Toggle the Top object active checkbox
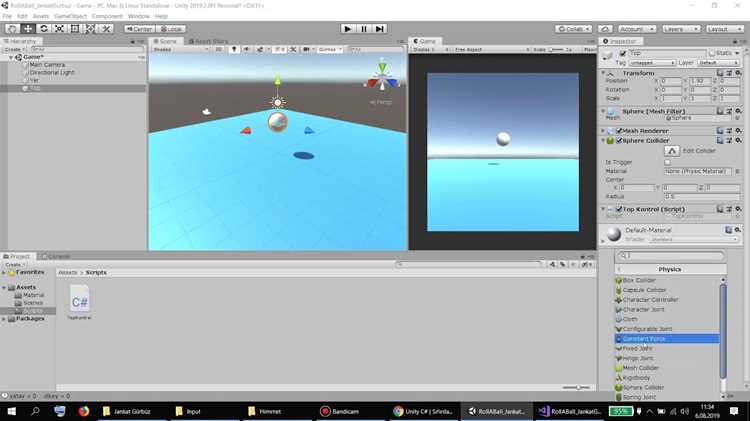 (x=622, y=53)
